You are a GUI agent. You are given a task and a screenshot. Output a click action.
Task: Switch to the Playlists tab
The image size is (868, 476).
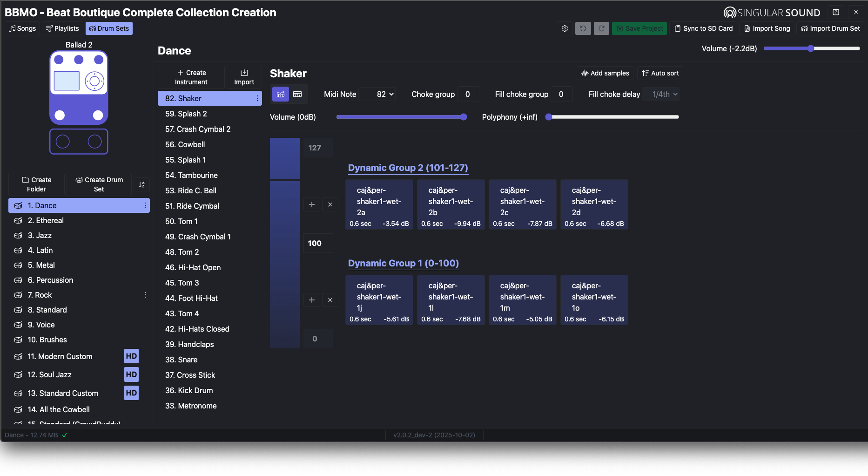(62, 28)
